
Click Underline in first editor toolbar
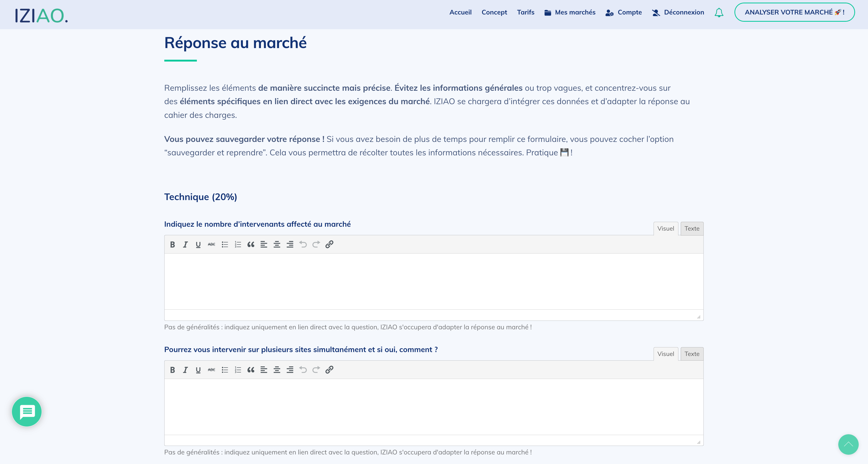[x=198, y=245]
